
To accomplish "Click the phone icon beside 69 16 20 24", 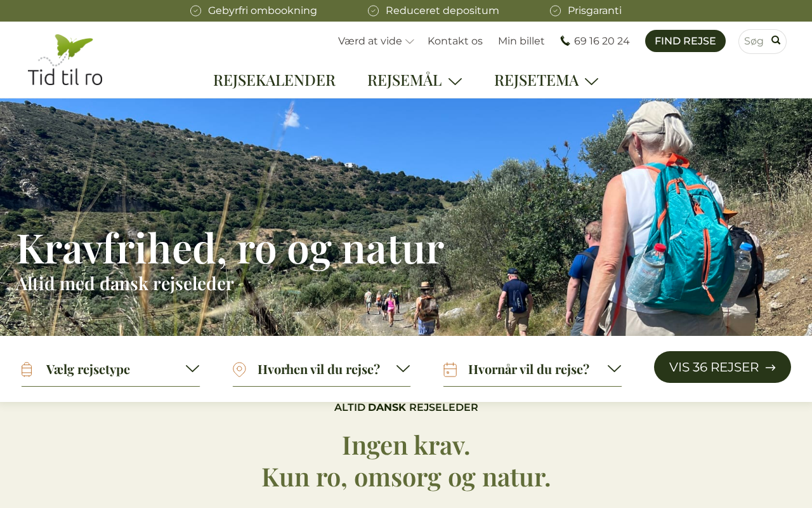I will (x=565, y=41).
